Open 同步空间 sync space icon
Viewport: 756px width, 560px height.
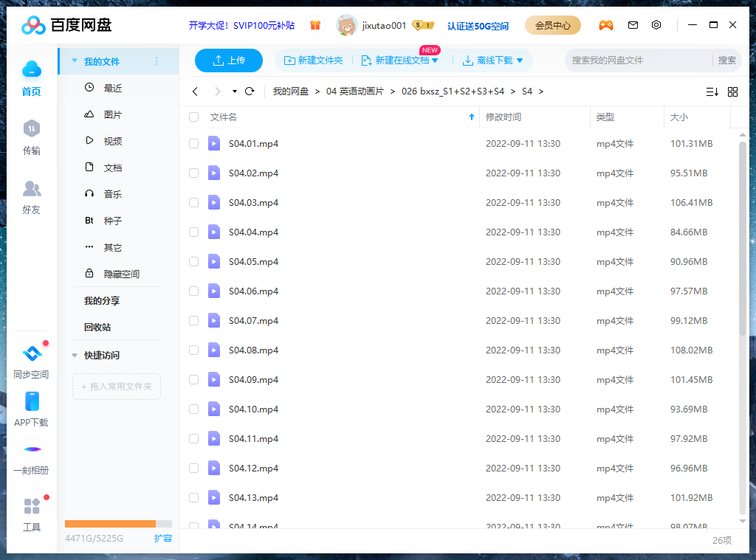pos(32,353)
